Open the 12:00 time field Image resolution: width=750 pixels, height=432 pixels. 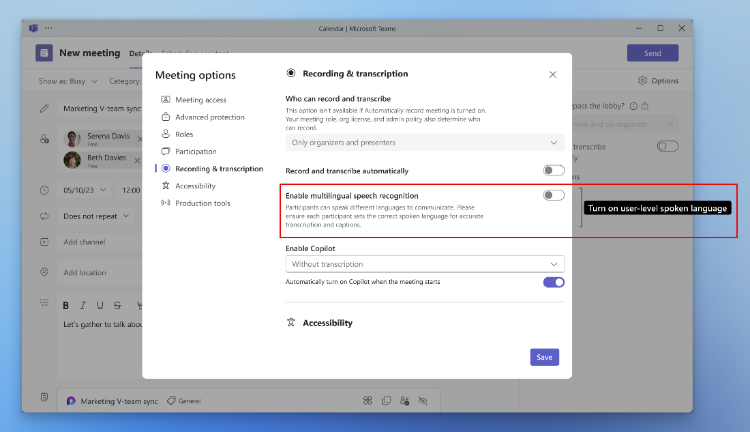(x=130, y=190)
